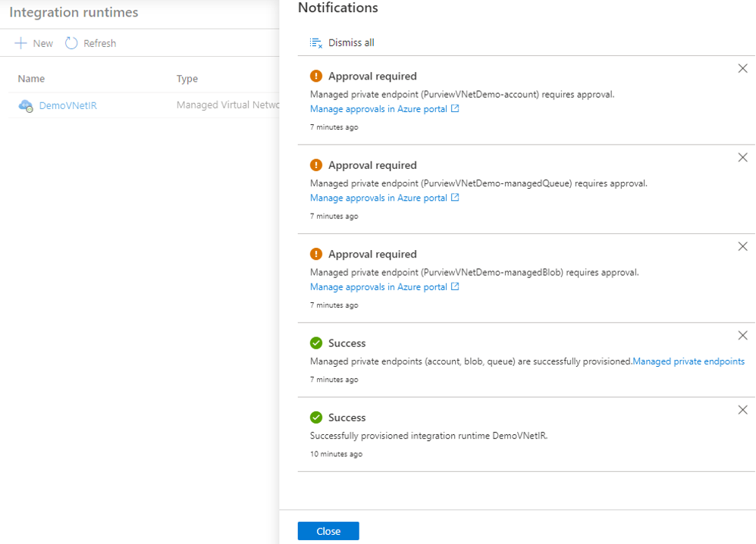
Task: Click the Dismiss all notifications icon
Action: (x=315, y=42)
